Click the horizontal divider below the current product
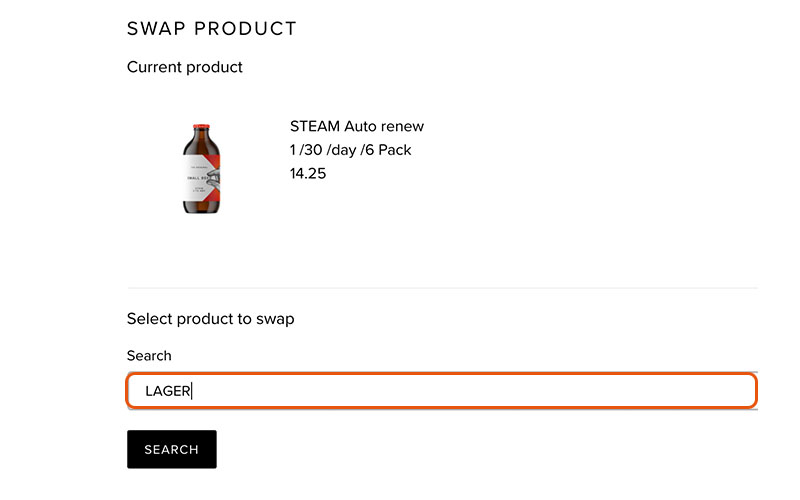The image size is (800, 500). [442, 288]
